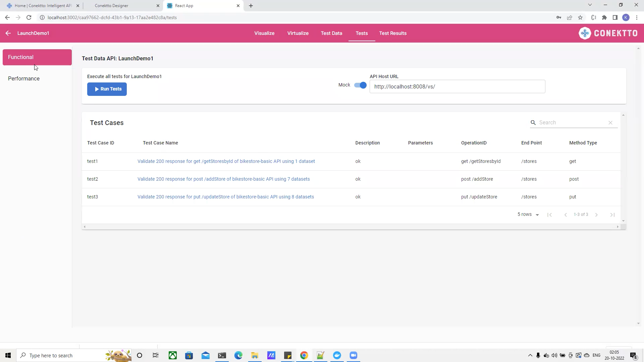Open test2 addStore test case link
The height and width of the screenshot is (362, 644).
[x=223, y=179]
